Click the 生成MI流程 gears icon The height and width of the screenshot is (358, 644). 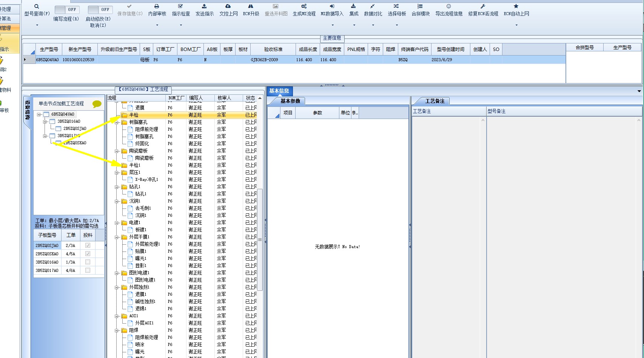click(304, 6)
